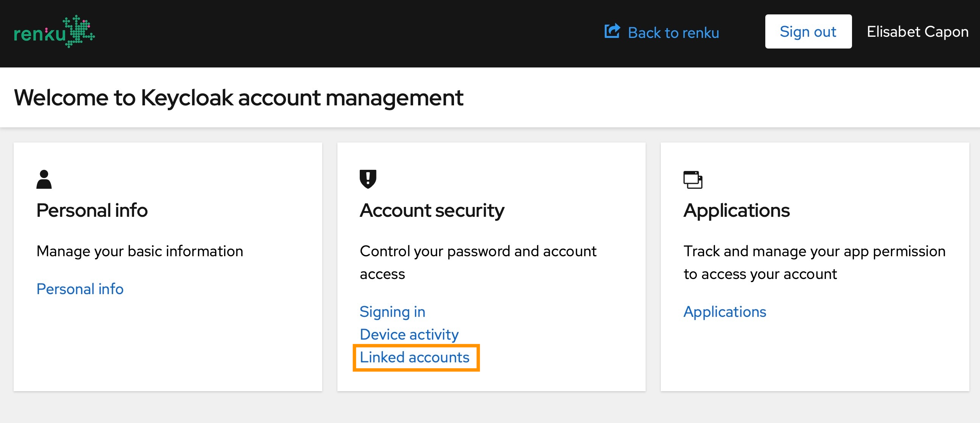Click the Account security shield icon
Image resolution: width=980 pixels, height=423 pixels.
(368, 179)
